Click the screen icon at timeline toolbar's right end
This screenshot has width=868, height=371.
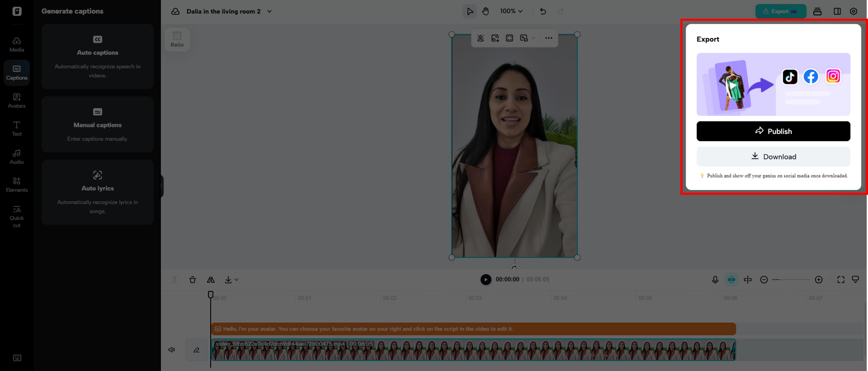tap(855, 280)
